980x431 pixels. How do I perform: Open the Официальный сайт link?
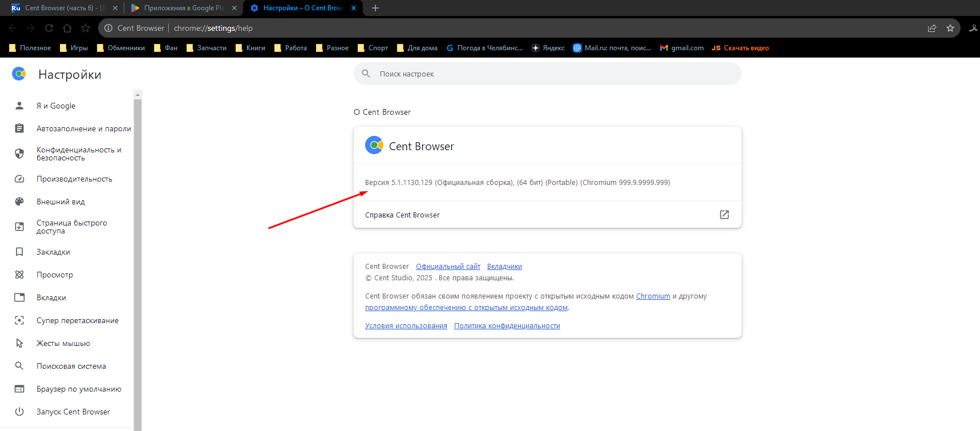click(x=448, y=267)
